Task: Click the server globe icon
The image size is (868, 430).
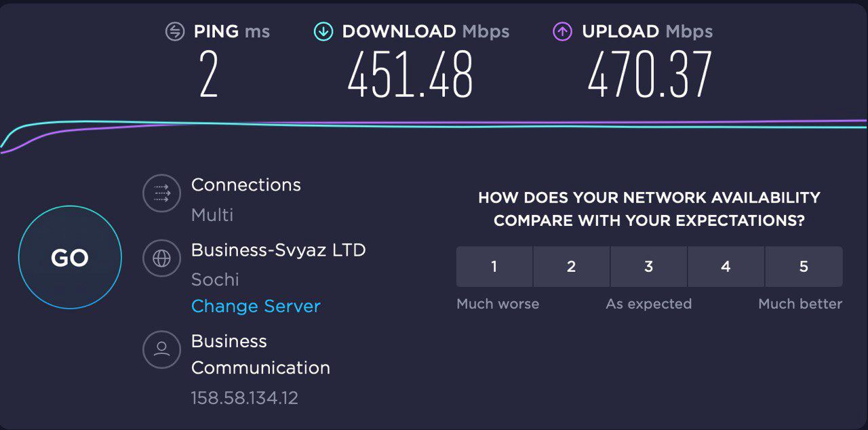Action: click(161, 258)
